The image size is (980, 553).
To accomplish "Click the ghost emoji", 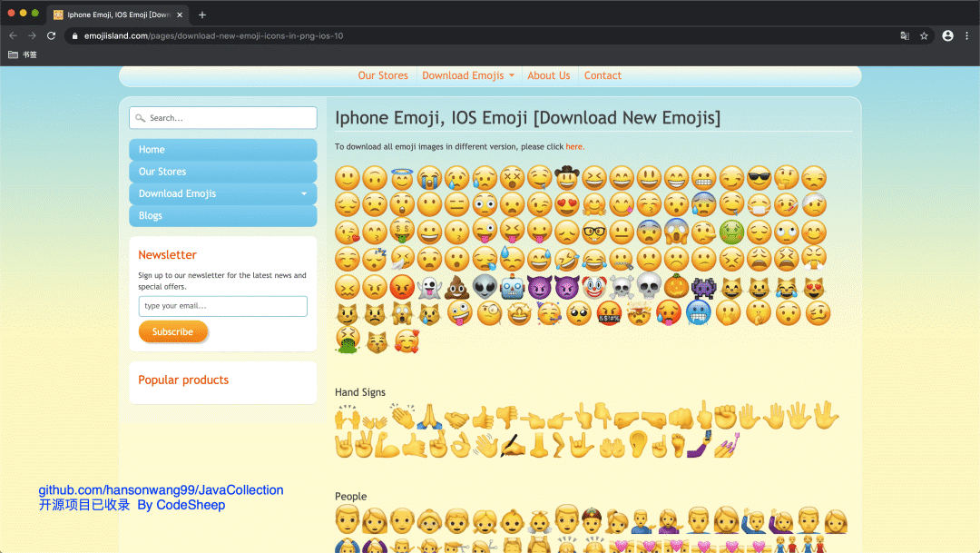I will click(x=429, y=287).
